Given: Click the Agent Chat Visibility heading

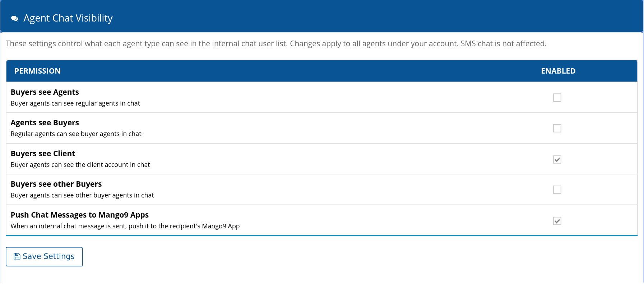Looking at the screenshot, I should 68,18.
